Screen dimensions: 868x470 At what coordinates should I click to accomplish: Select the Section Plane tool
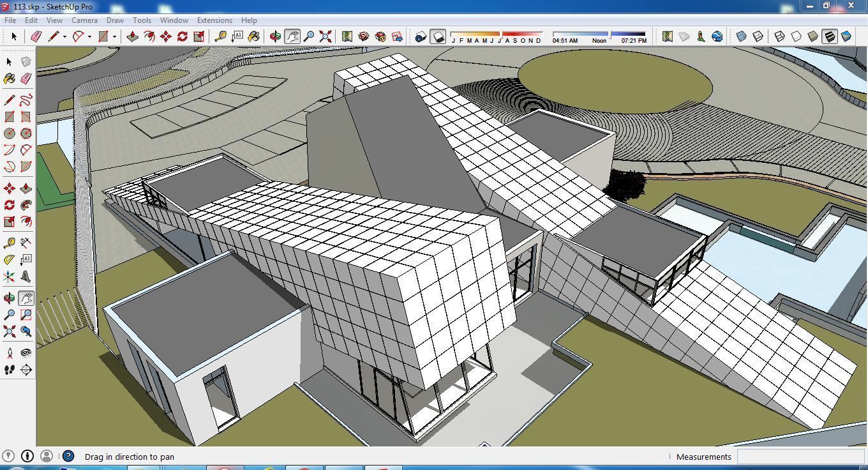coord(26,370)
